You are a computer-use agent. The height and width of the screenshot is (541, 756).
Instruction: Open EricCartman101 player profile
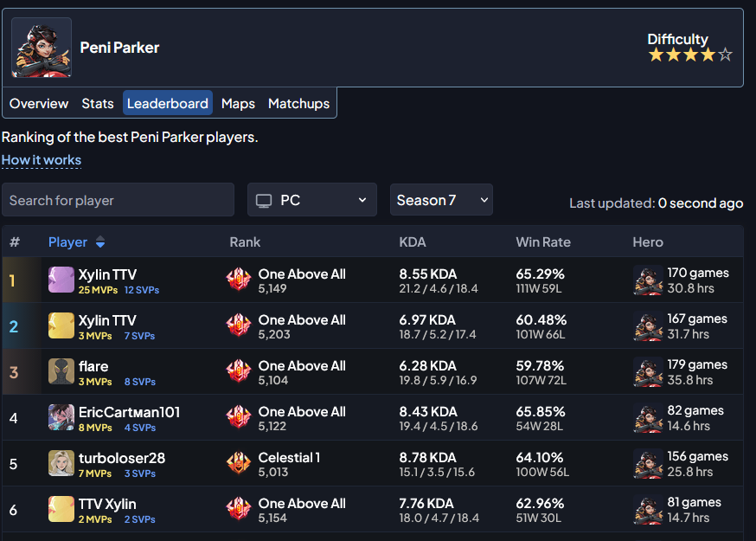pyautogui.click(x=129, y=412)
